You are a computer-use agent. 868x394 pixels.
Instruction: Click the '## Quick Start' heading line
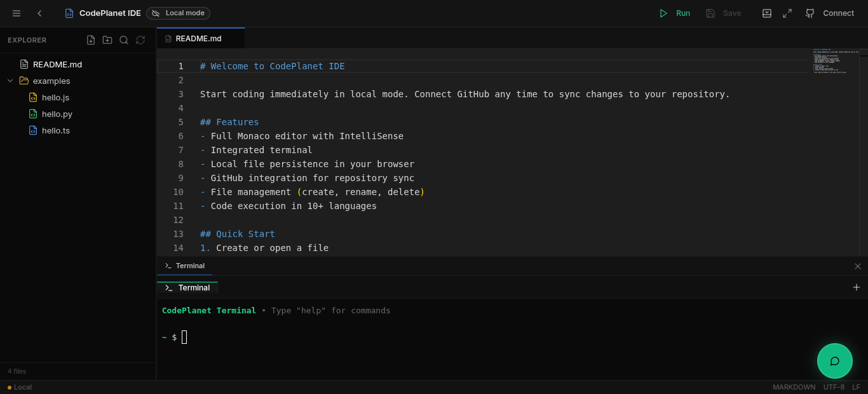[238, 234]
